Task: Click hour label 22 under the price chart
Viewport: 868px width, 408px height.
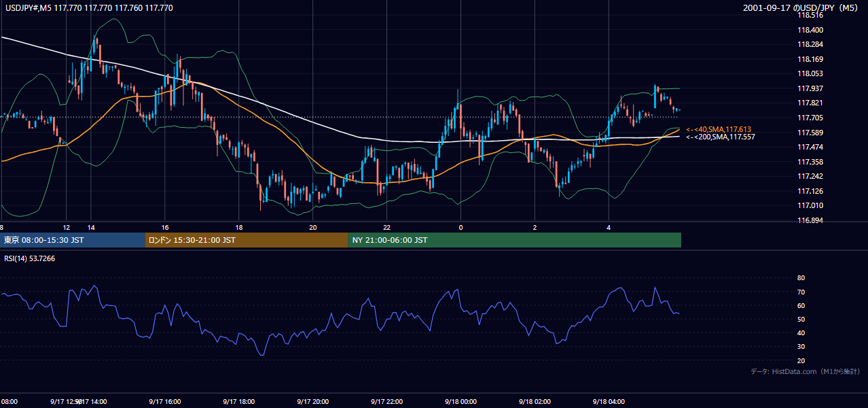Action: point(386,227)
